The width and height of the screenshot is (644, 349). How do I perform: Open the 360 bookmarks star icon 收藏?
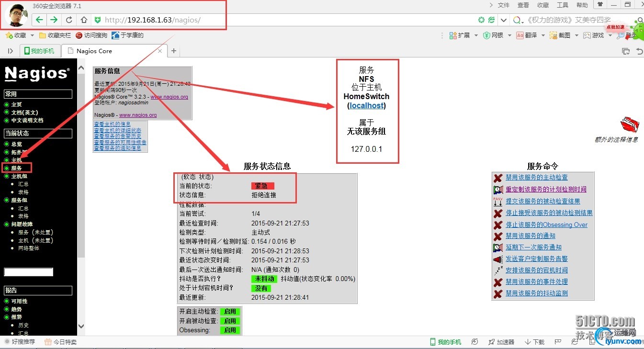[x=9, y=35]
